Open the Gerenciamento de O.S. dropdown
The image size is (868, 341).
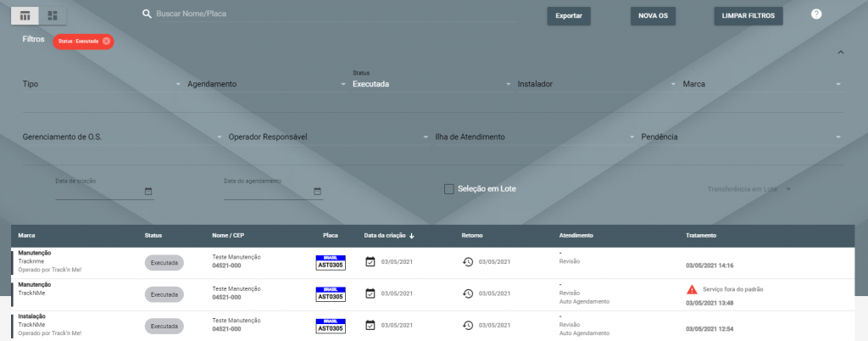122,137
